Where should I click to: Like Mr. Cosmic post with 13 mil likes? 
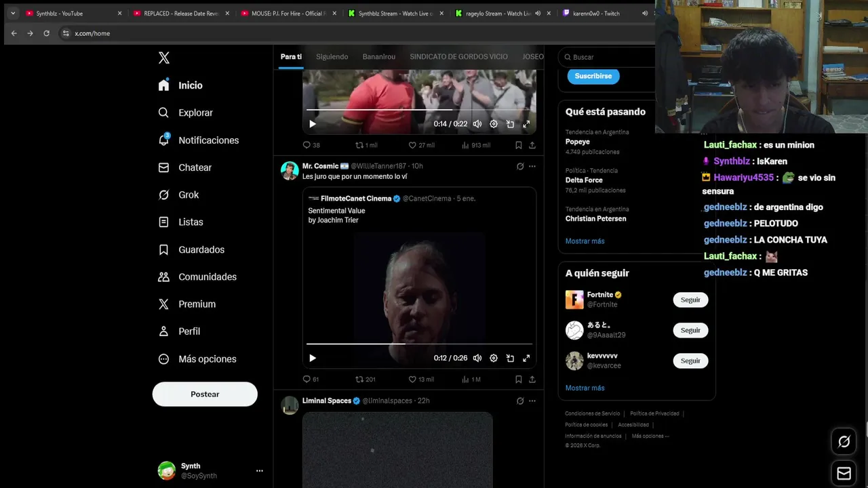pyautogui.click(x=421, y=380)
